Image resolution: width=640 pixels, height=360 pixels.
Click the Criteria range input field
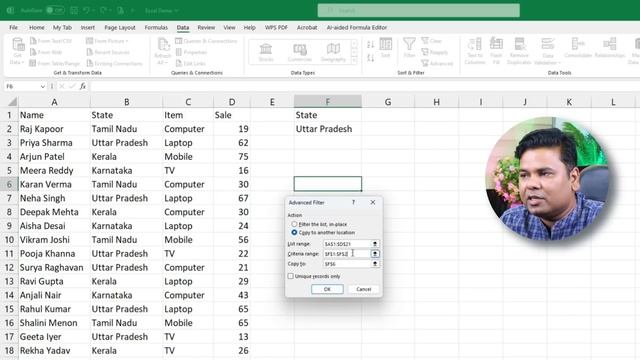[347, 253]
